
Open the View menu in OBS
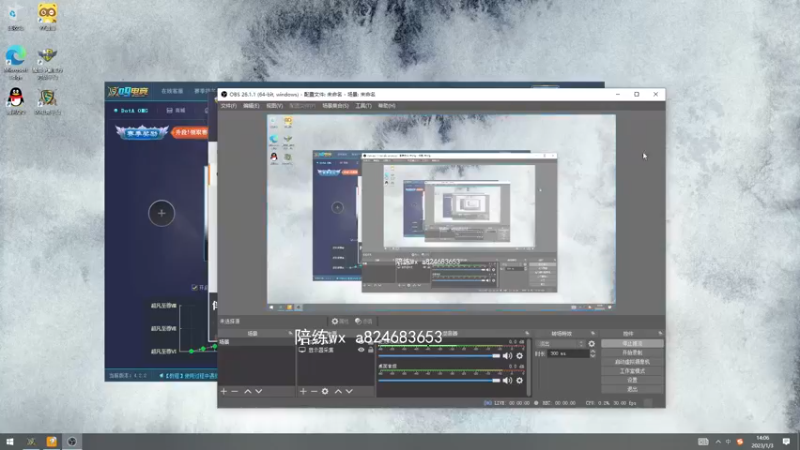click(274, 106)
